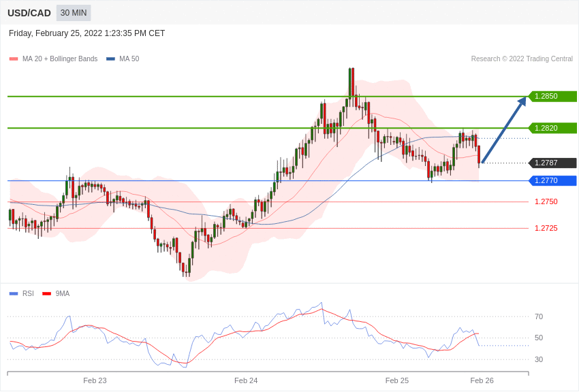Click the 'RSI' legend label

click(28, 293)
